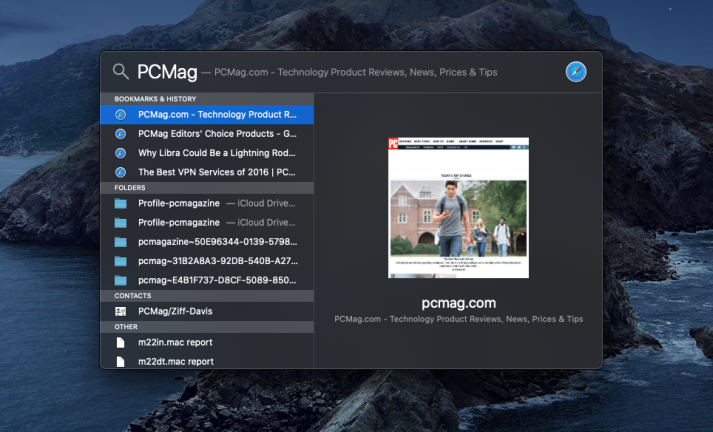The width and height of the screenshot is (713, 432).
Task: Click Safari icon beside PCMag.com - Technology Product
Action: [121, 115]
